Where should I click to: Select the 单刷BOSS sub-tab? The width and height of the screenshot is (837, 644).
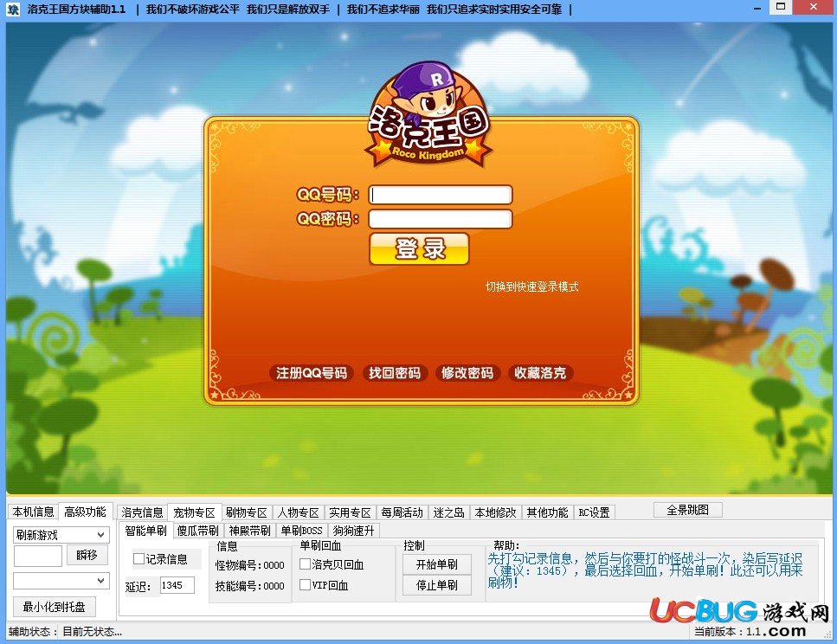click(x=301, y=531)
